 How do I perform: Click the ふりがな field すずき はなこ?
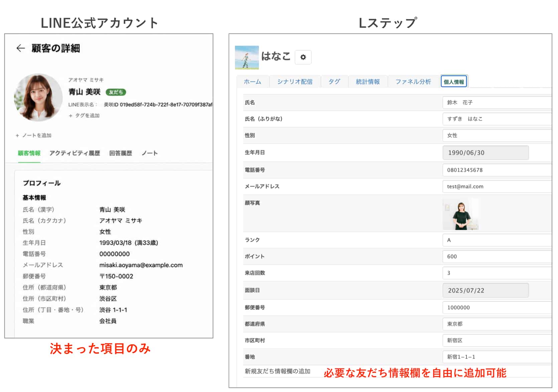point(497,119)
